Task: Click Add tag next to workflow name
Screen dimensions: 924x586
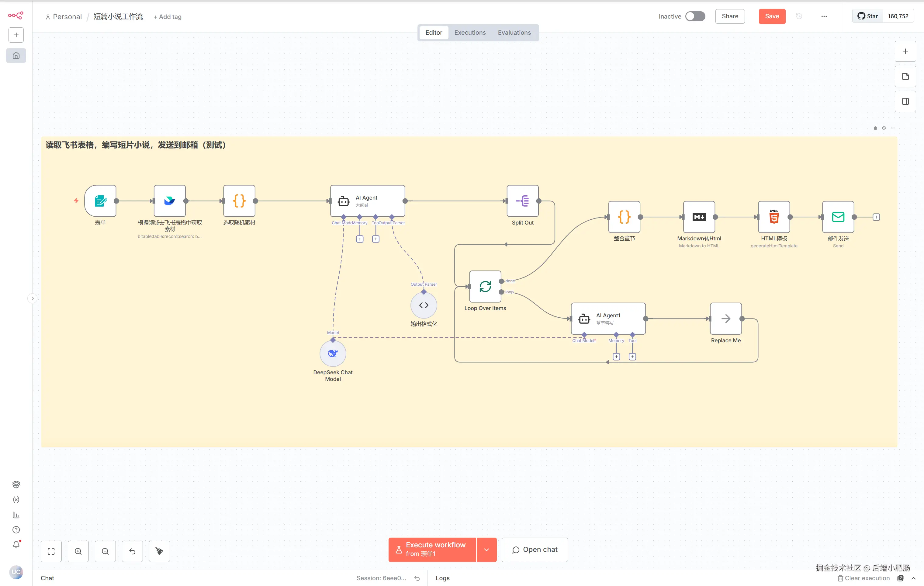Action: point(167,16)
